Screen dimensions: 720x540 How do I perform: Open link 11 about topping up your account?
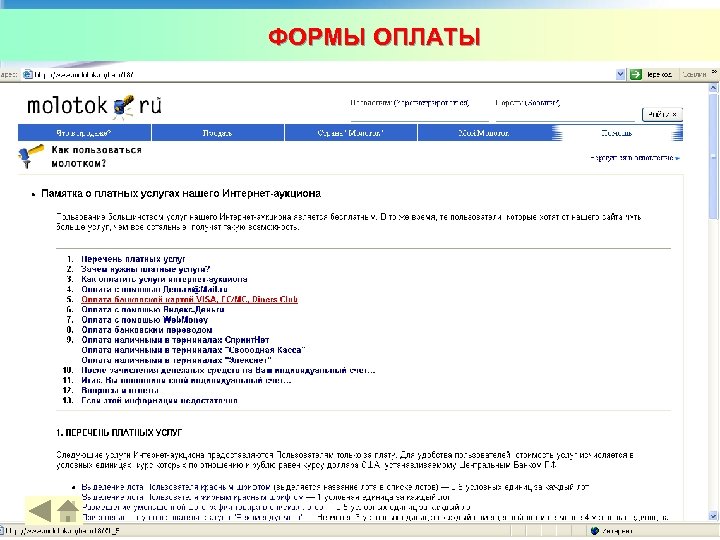coord(186,380)
